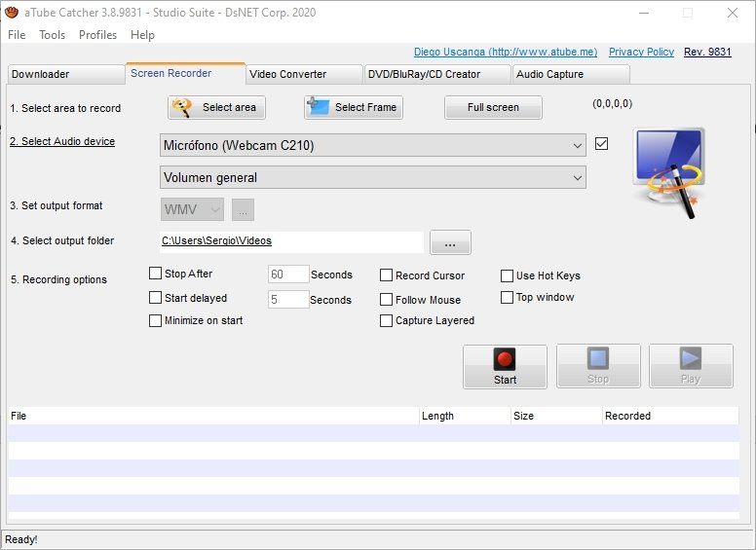Open output format settings ellipsis button
756x550 pixels.
(x=243, y=210)
